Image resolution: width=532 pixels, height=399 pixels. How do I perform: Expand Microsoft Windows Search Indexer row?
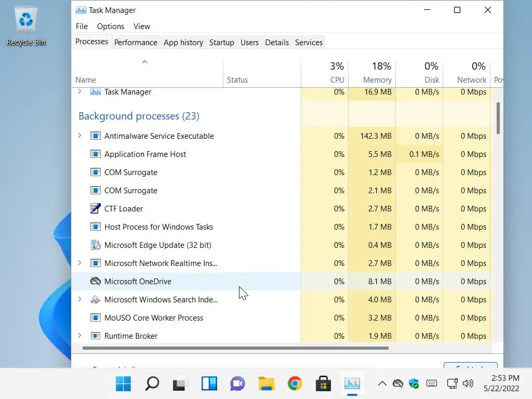[x=79, y=299]
